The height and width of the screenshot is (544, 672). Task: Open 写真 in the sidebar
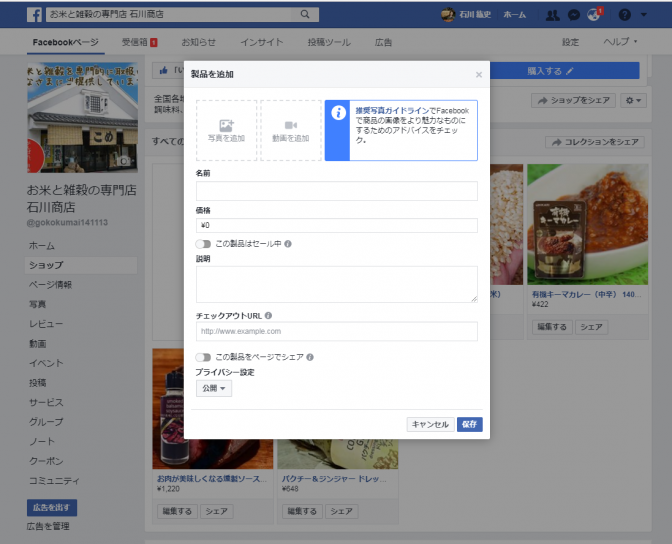pos(37,304)
